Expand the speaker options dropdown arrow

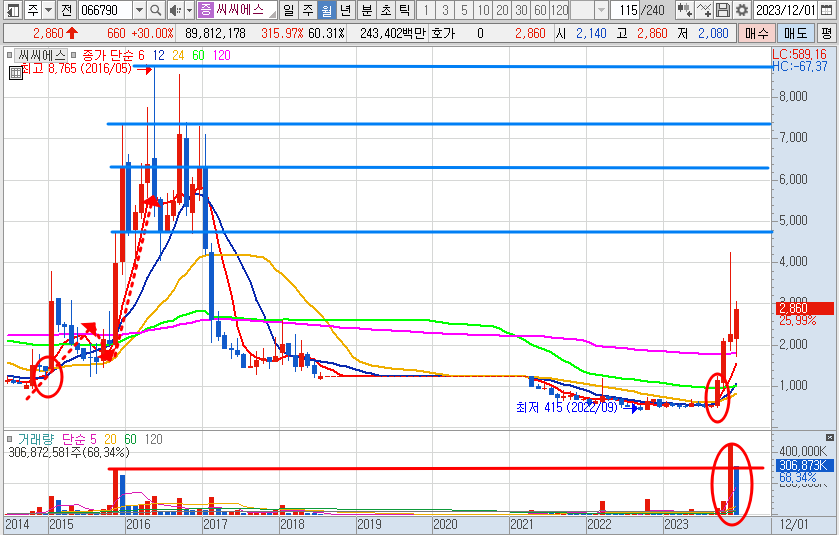click(x=189, y=10)
